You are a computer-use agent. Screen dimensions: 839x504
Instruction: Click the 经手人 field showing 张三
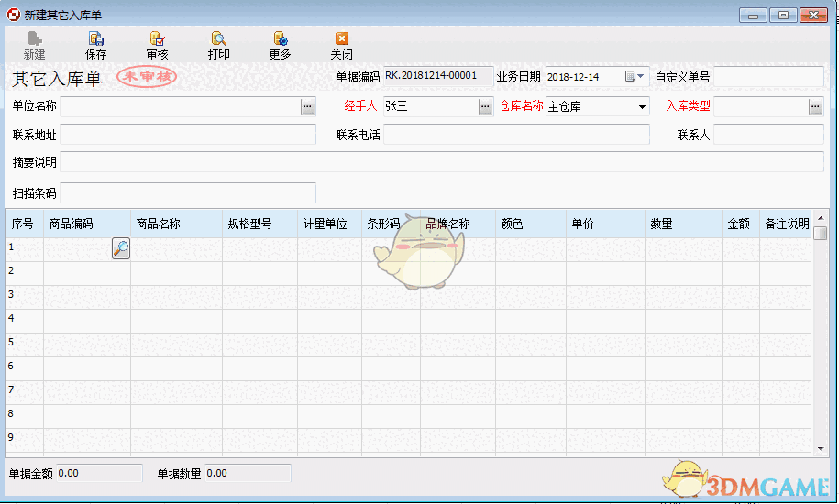click(x=431, y=106)
